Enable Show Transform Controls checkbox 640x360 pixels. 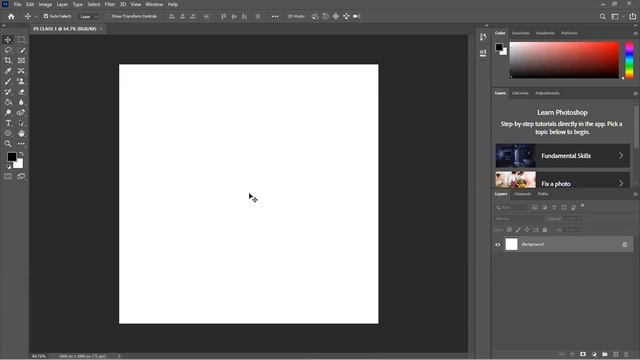tap(108, 16)
